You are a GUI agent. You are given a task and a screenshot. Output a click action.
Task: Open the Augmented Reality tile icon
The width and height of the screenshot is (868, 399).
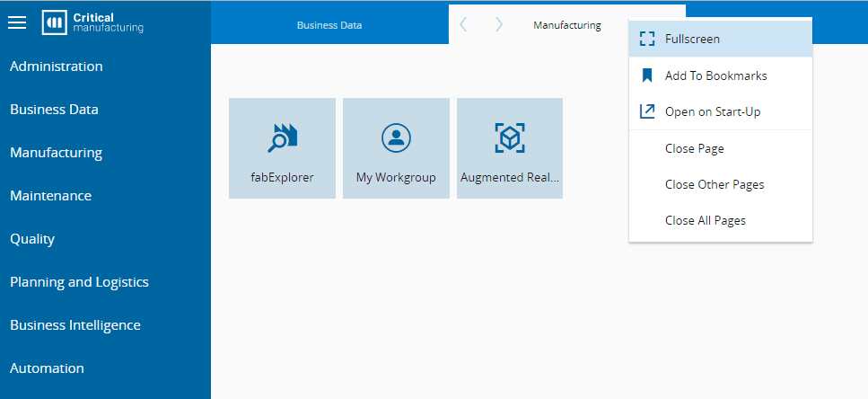coord(510,137)
